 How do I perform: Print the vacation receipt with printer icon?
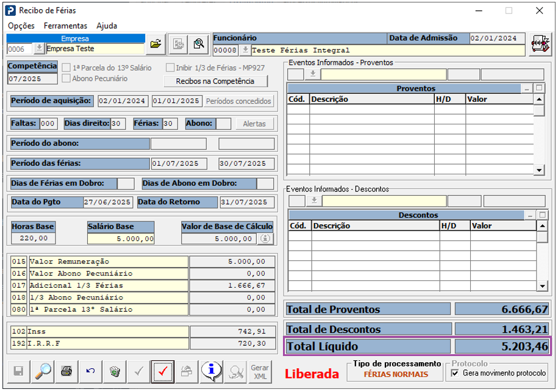click(66, 371)
